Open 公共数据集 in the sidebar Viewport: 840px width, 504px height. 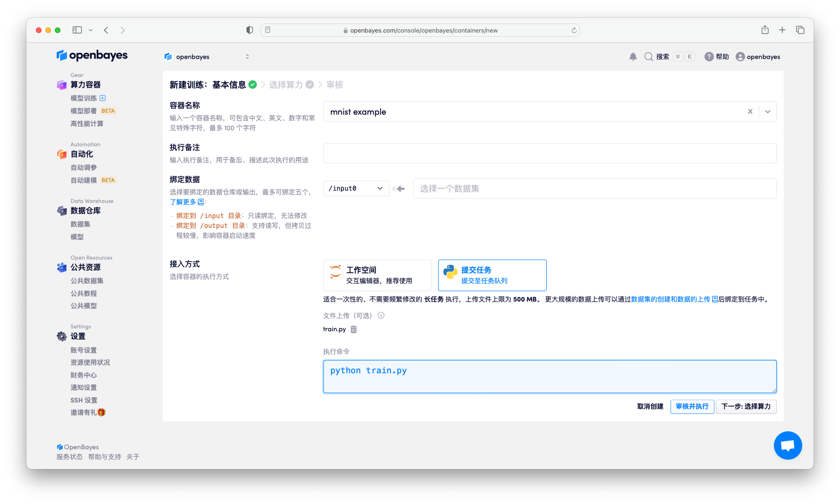pos(87,281)
